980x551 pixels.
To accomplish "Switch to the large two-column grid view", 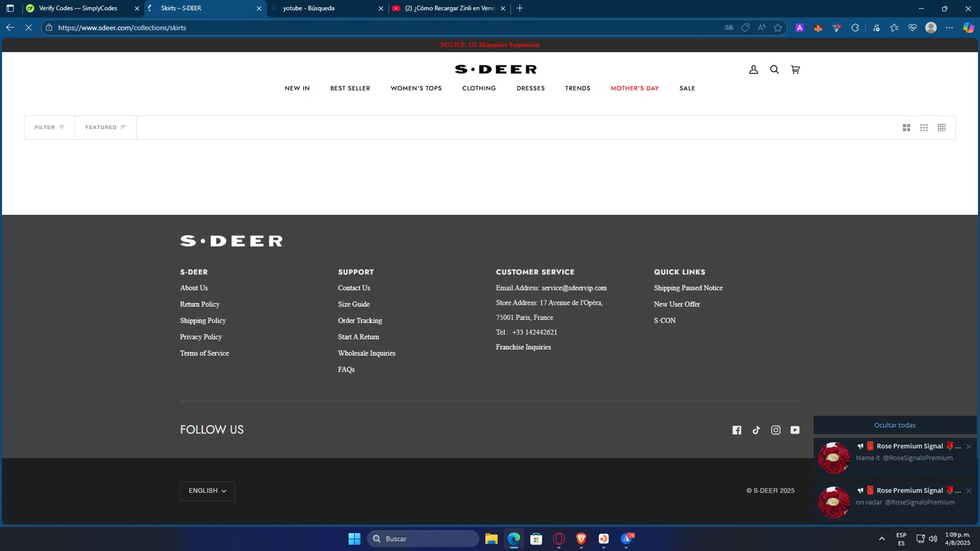I will [x=906, y=127].
